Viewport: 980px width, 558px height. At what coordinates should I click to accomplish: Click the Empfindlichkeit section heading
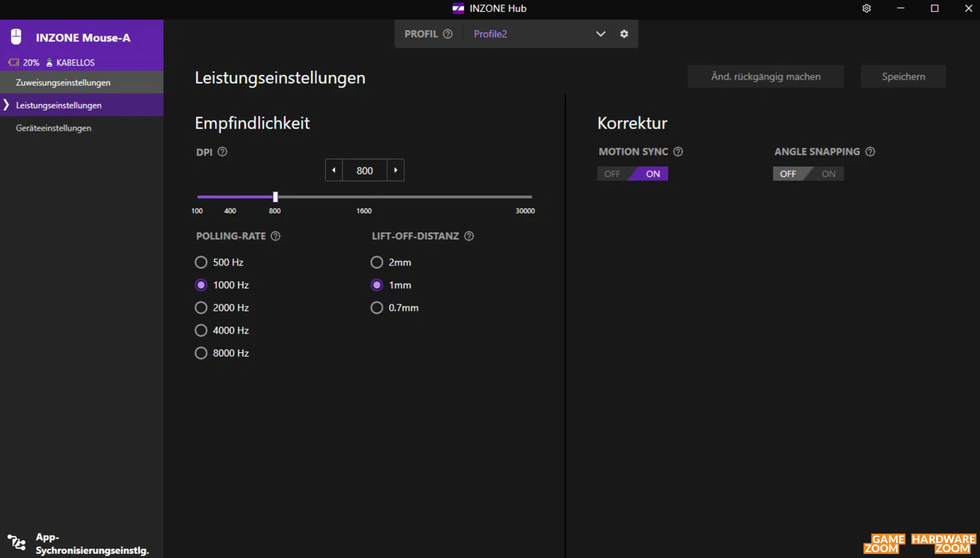252,123
